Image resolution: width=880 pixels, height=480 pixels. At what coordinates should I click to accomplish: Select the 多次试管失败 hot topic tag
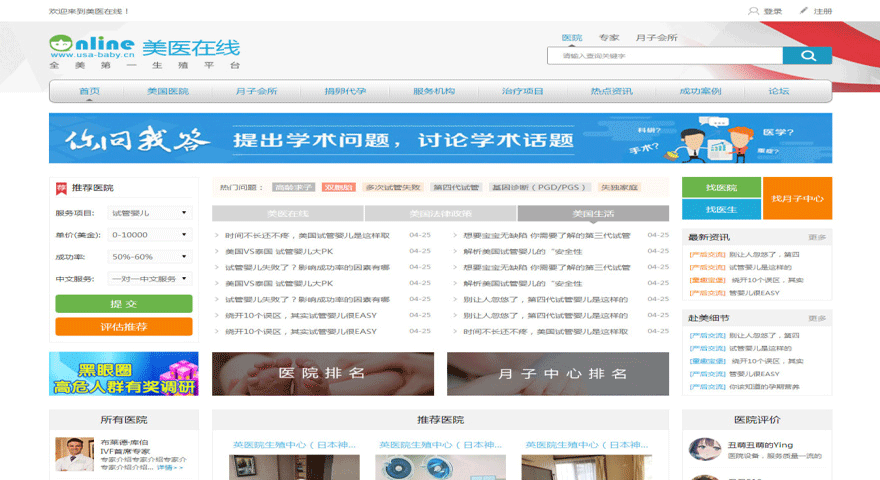click(x=393, y=188)
